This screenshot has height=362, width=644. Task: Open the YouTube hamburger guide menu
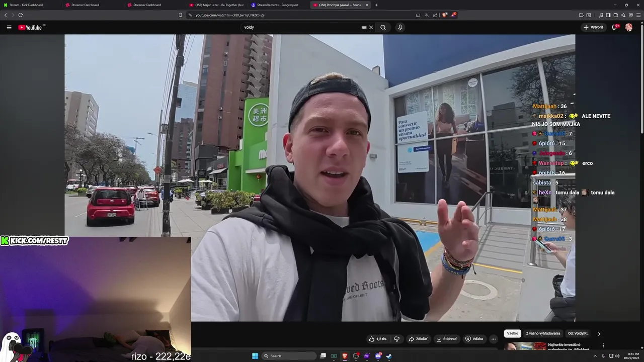click(x=9, y=28)
